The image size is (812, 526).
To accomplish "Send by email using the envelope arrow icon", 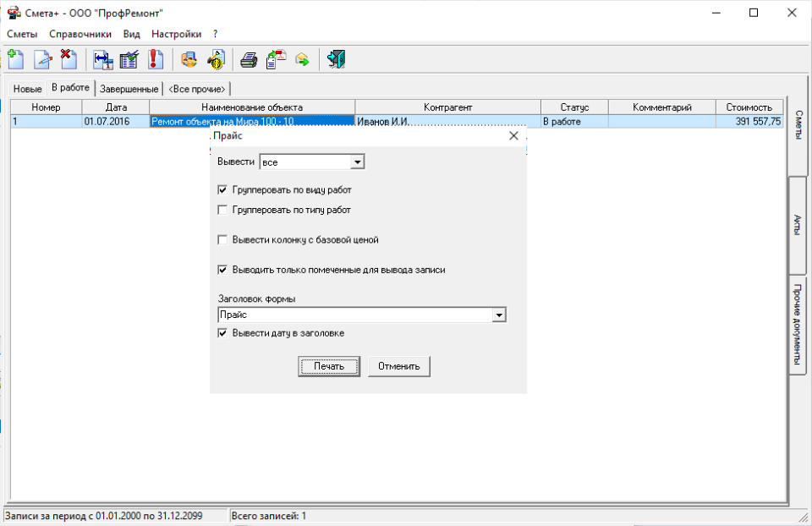I will point(303,59).
